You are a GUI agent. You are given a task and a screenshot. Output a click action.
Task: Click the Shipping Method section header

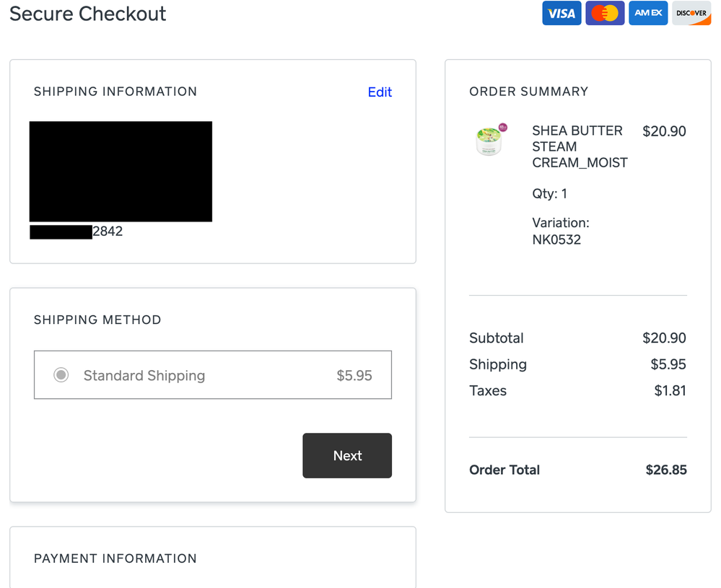tap(97, 320)
